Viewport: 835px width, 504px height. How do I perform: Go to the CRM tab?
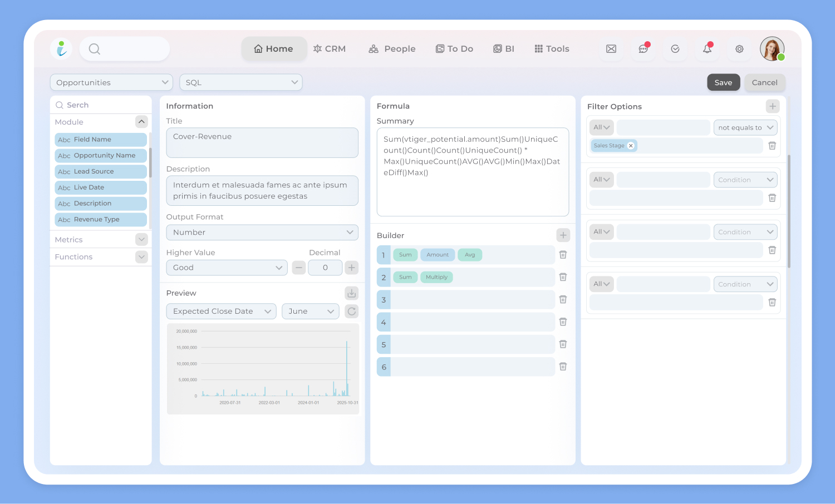[x=330, y=49]
